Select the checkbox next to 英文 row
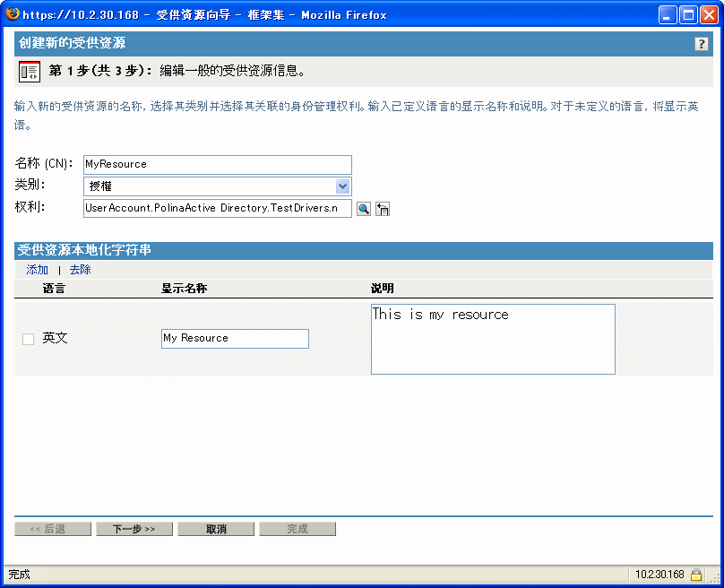This screenshot has height=588, width=724. (26, 338)
